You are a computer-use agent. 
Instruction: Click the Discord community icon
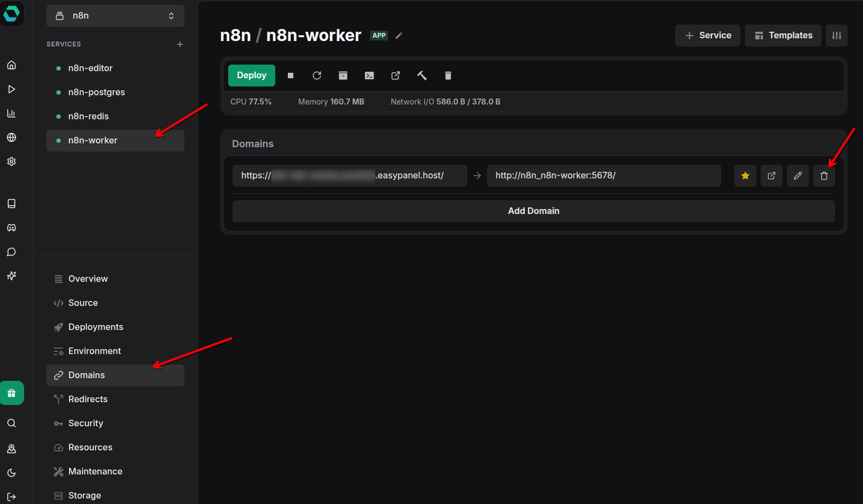click(11, 228)
